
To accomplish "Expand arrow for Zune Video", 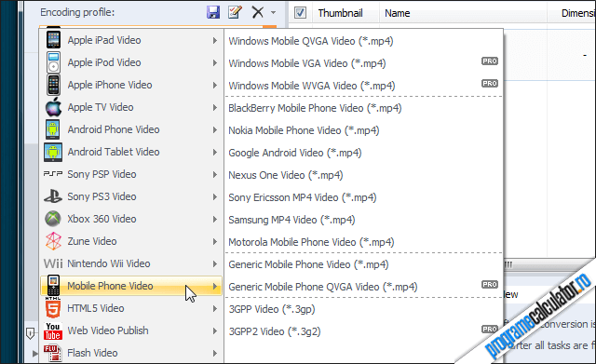I will tap(215, 242).
